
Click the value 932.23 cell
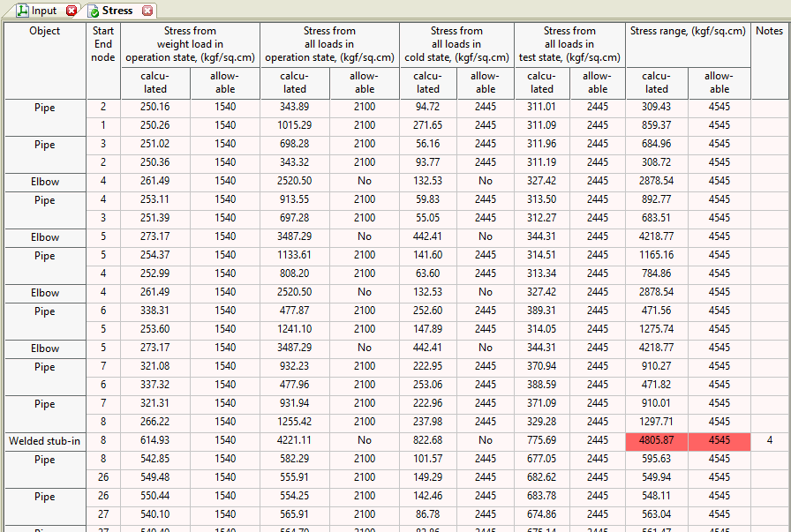tap(295, 366)
